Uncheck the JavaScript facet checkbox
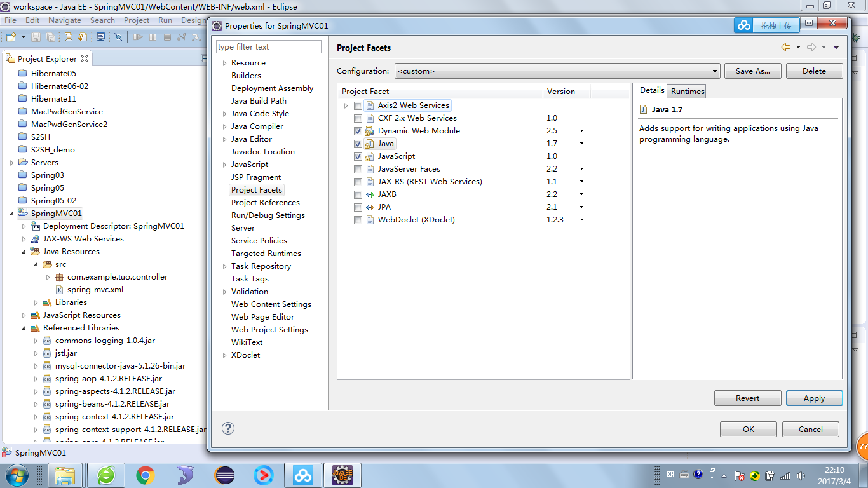The height and width of the screenshot is (488, 868). [x=358, y=156]
